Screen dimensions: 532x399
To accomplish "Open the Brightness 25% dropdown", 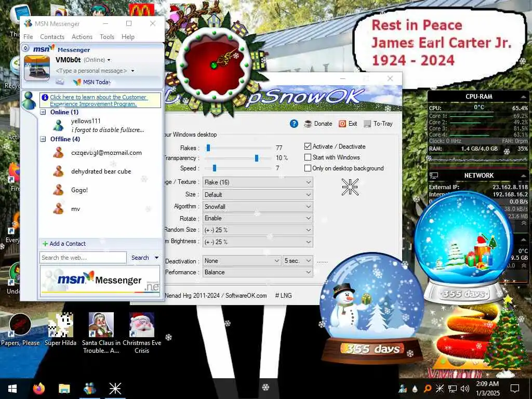I will coord(258,242).
